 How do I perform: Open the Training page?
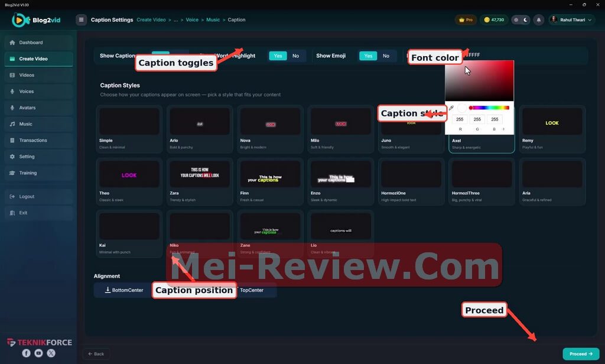(38, 173)
